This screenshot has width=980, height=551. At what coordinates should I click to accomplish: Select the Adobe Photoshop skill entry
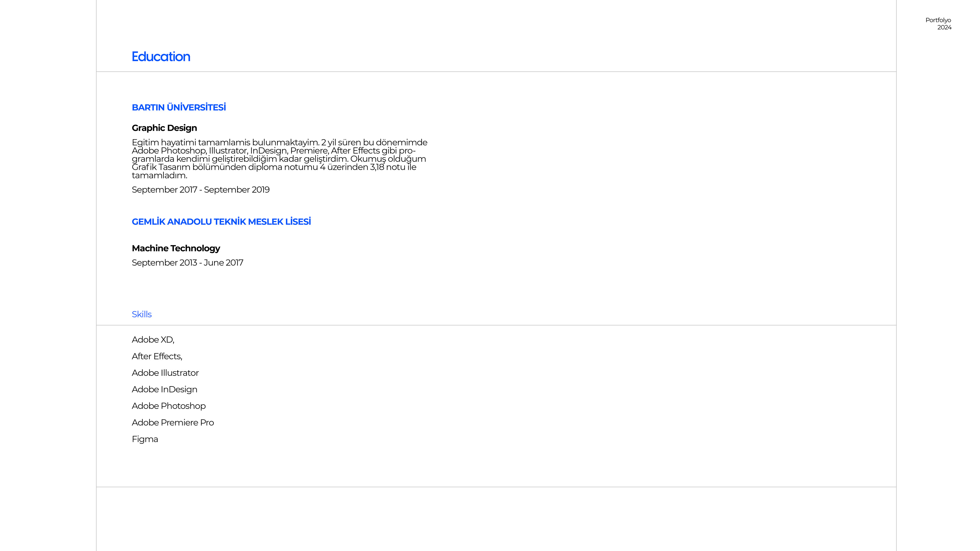click(x=168, y=406)
